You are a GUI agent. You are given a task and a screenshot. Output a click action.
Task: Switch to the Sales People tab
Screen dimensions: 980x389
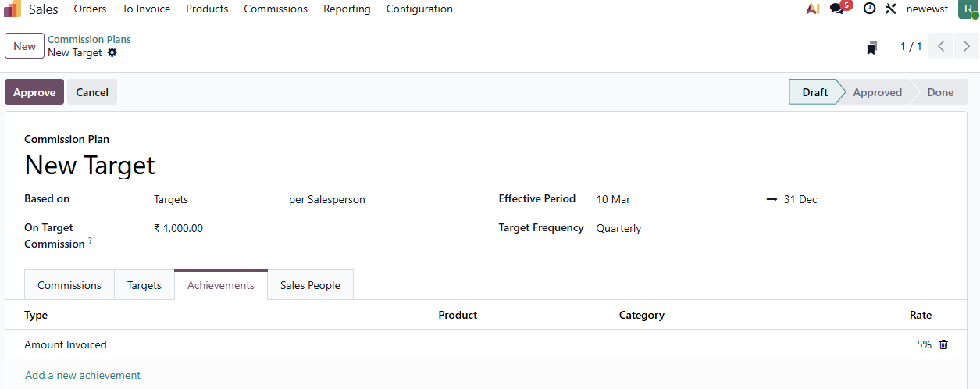(310, 285)
